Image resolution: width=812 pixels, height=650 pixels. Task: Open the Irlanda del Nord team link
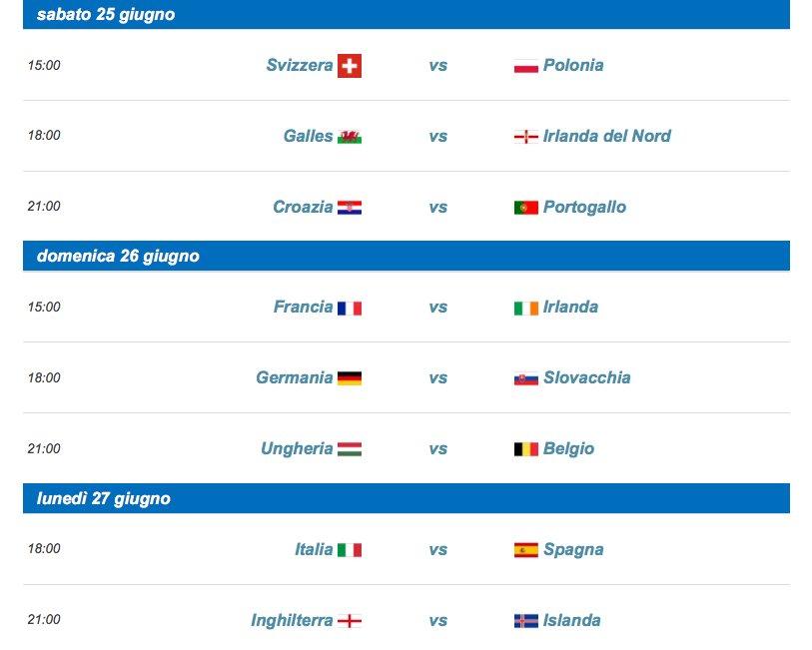(x=606, y=137)
